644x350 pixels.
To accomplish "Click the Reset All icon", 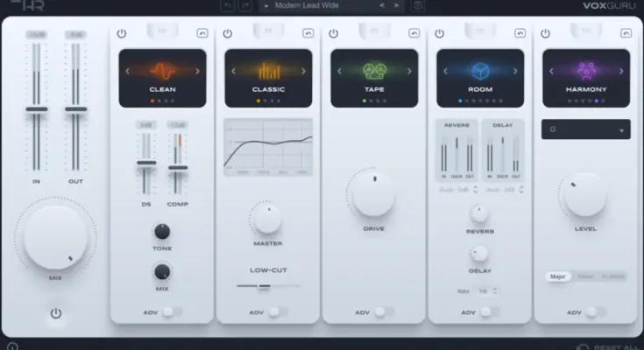I will 584,346.
